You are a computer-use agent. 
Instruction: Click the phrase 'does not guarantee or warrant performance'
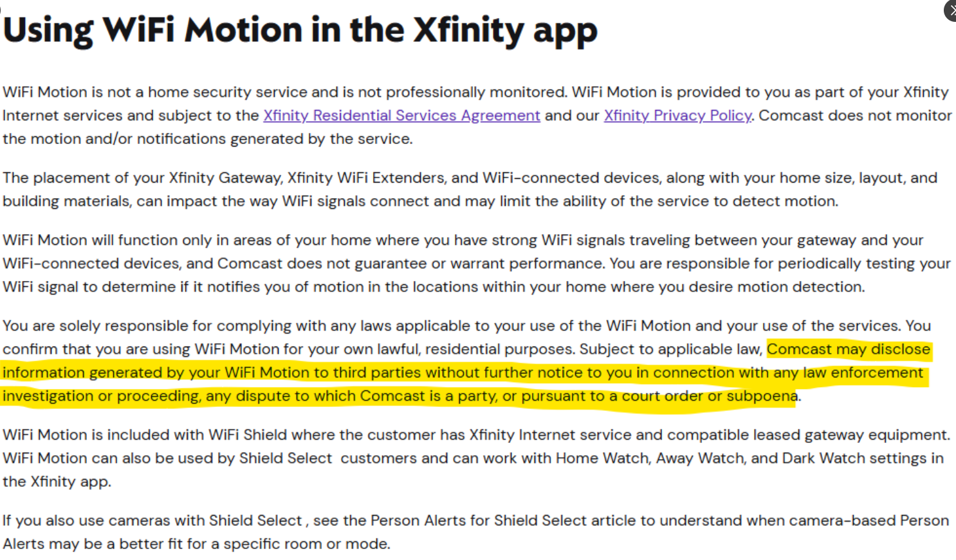click(x=446, y=264)
